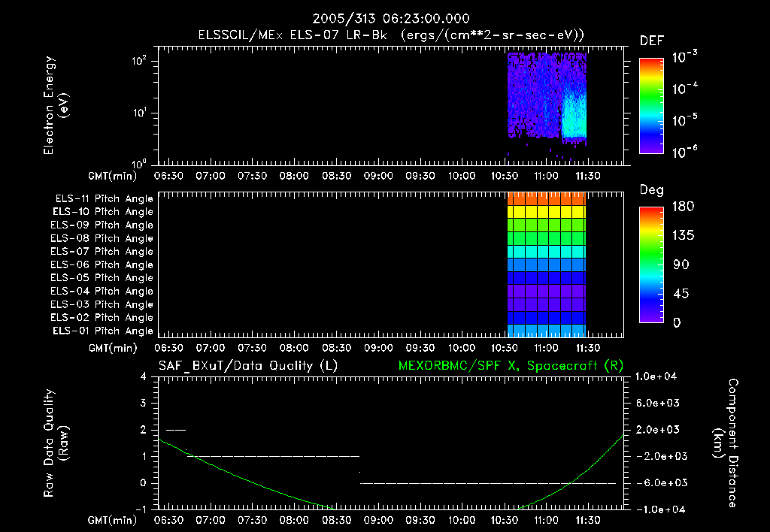Click the 10^0 energy tick label
This screenshot has width=770, height=532.
[x=139, y=164]
